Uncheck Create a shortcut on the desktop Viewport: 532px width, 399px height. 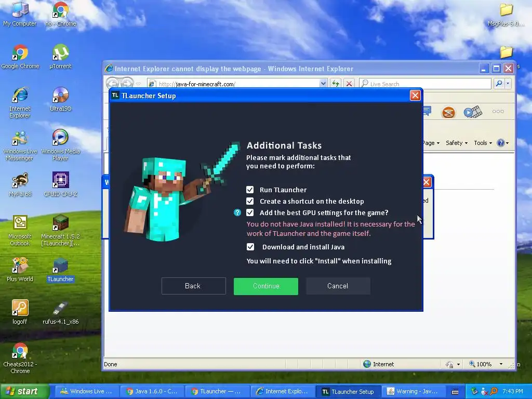click(x=250, y=201)
